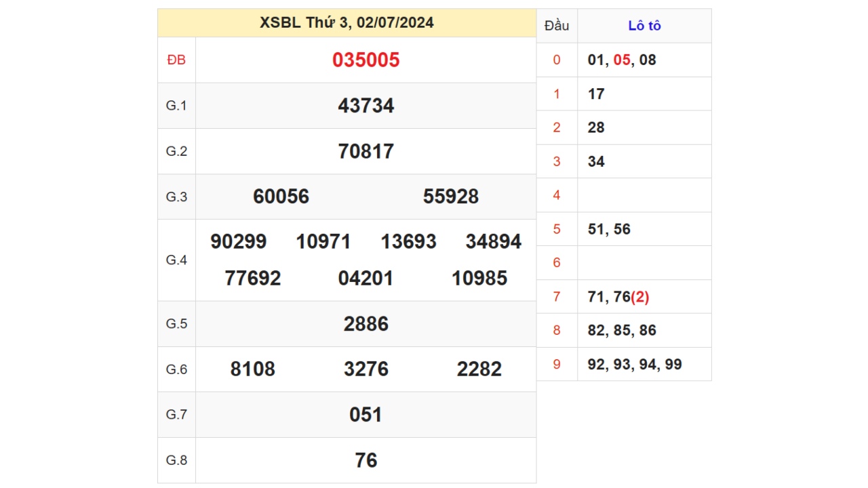
Task: Select lô tô value 17
Action: [596, 94]
